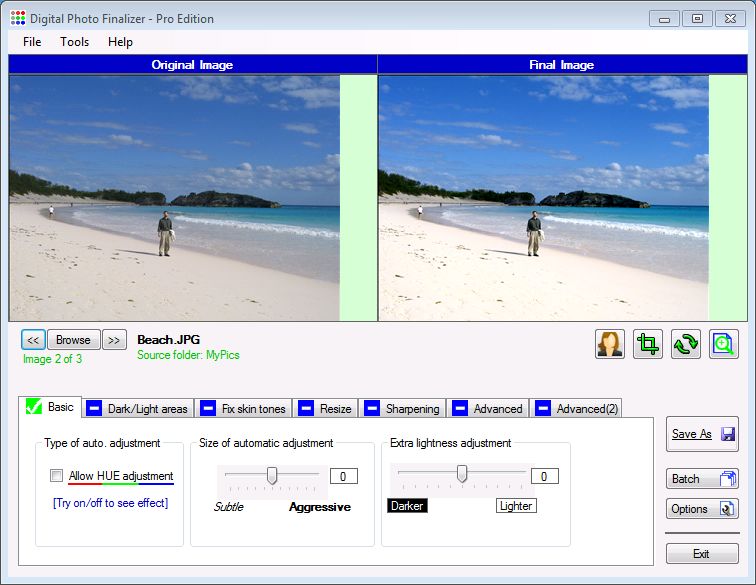Click the extra lightness value field
Image resolution: width=756 pixels, height=585 pixels.
(x=545, y=476)
